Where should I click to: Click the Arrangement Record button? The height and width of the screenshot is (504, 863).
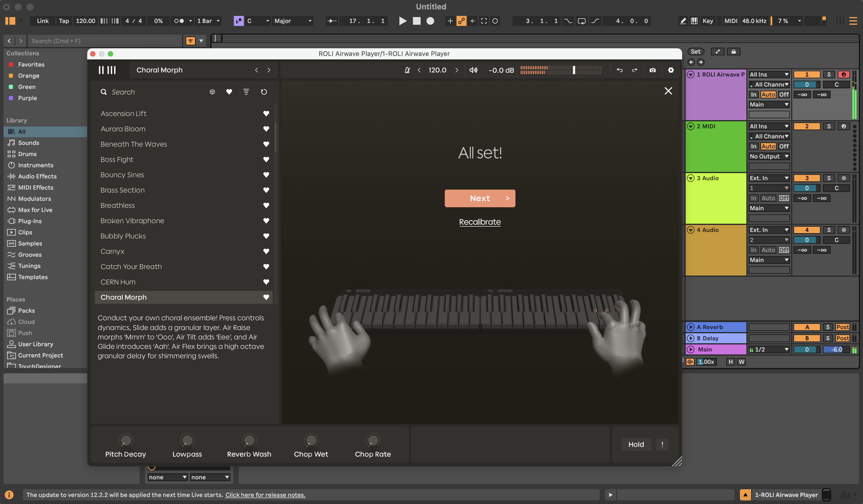(430, 21)
